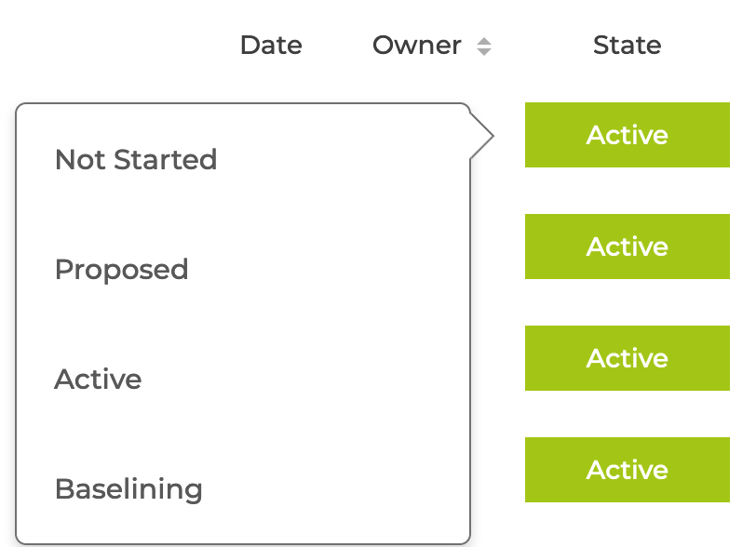The image size is (756, 547).
Task: Select the Baselining state option
Action: (243, 489)
